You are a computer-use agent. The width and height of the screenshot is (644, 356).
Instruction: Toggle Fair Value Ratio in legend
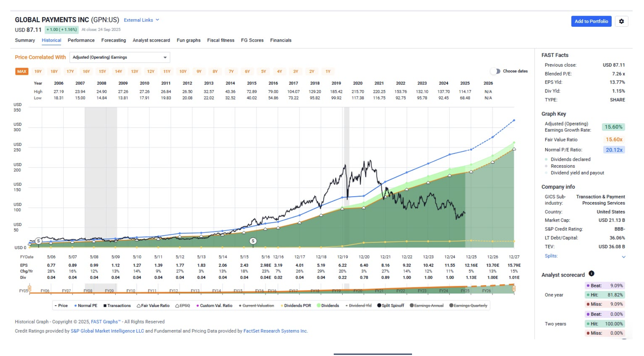[x=153, y=305]
